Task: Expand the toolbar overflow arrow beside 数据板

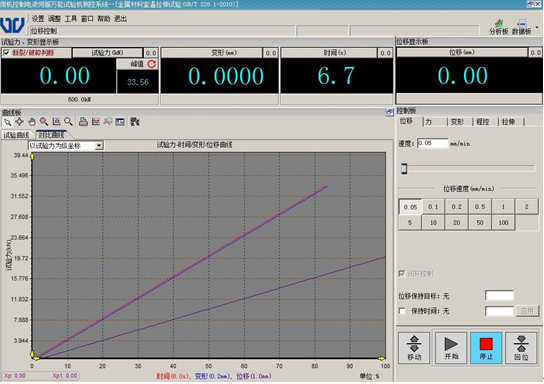Action: [x=537, y=27]
